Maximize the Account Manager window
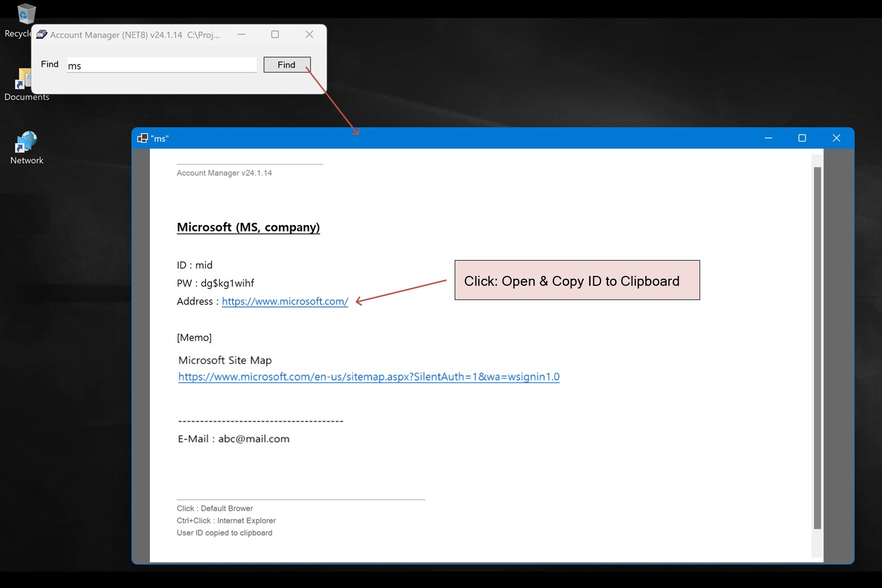Screen dimensions: 882x588 (x=275, y=34)
